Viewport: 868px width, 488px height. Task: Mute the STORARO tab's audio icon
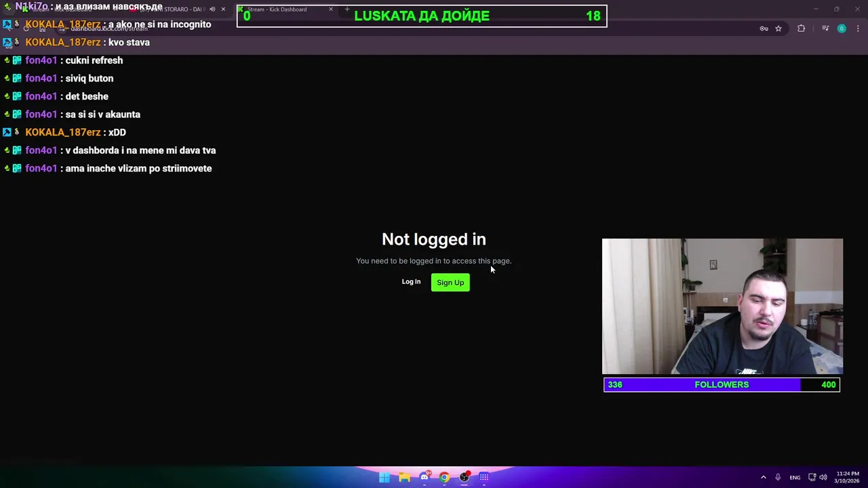(212, 9)
